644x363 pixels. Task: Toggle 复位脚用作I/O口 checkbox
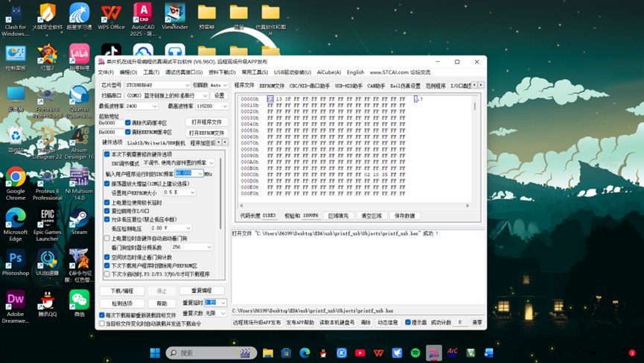(x=106, y=211)
